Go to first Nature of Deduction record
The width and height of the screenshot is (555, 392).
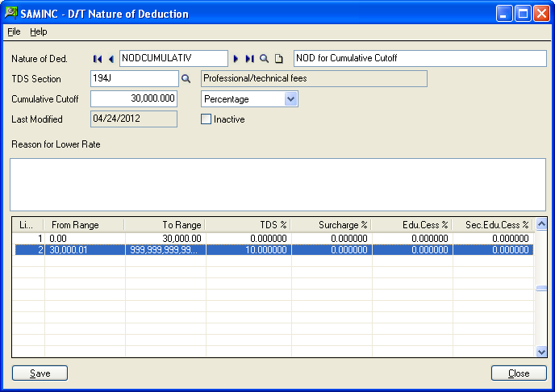point(98,59)
